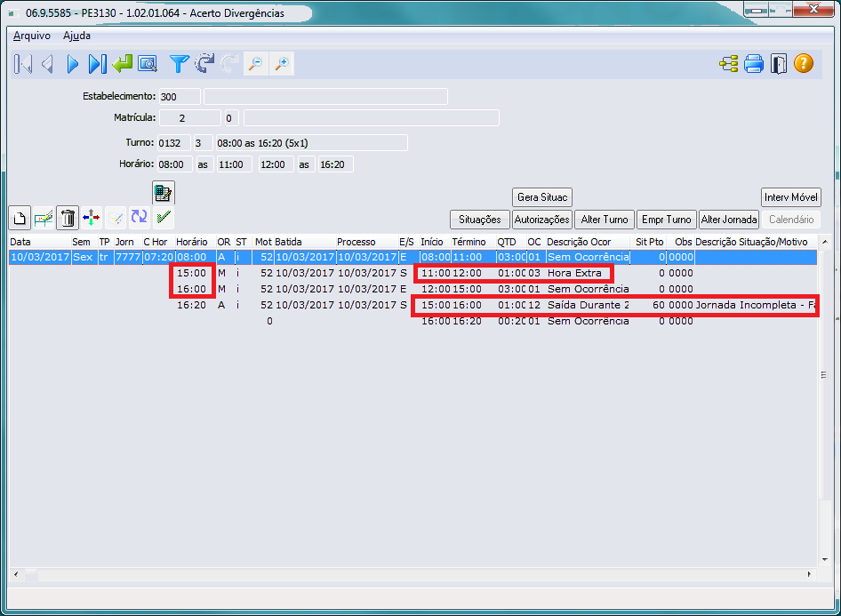841x616 pixels.
Task: Click the green checkmark confirm icon
Action: point(164,217)
